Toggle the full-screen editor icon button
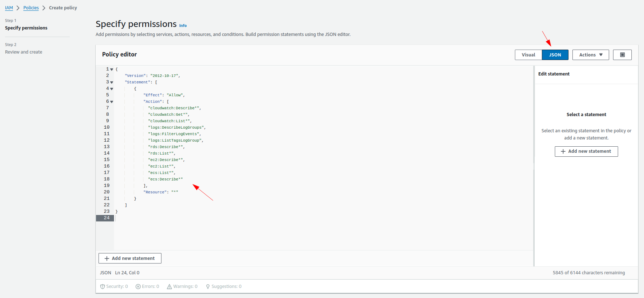Image resolution: width=644 pixels, height=298 pixels. [x=622, y=55]
